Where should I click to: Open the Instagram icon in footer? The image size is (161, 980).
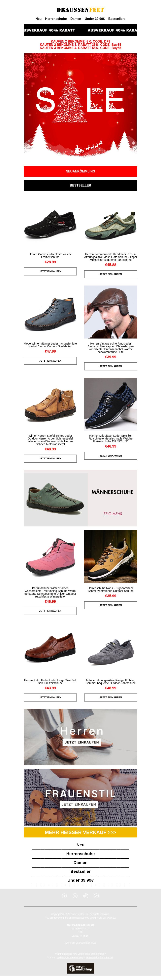[86, 896]
